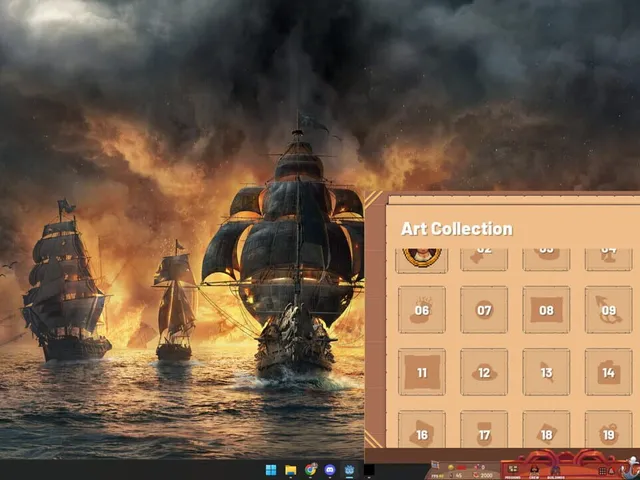
Task: Click the Art Collection heading
Action: (457, 229)
